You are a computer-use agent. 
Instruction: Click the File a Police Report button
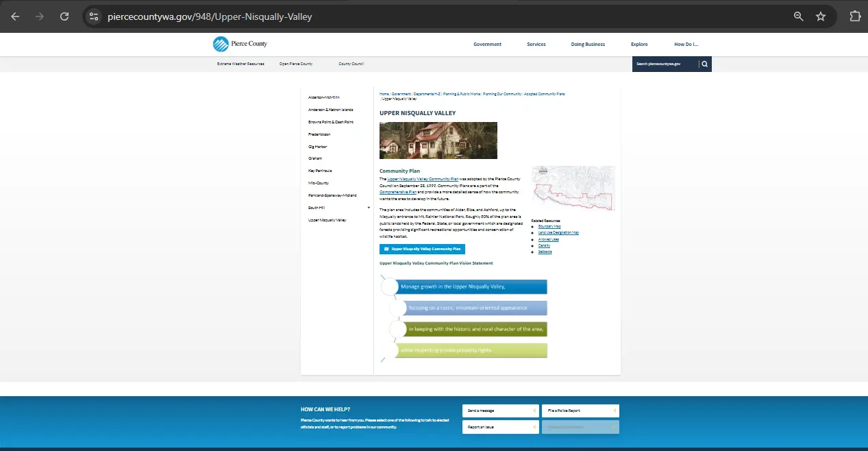coord(580,411)
